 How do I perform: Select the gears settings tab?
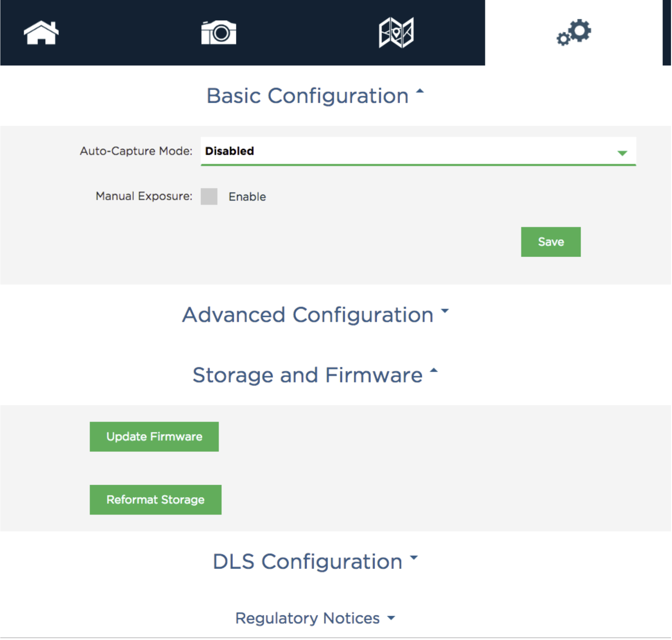coord(574,33)
